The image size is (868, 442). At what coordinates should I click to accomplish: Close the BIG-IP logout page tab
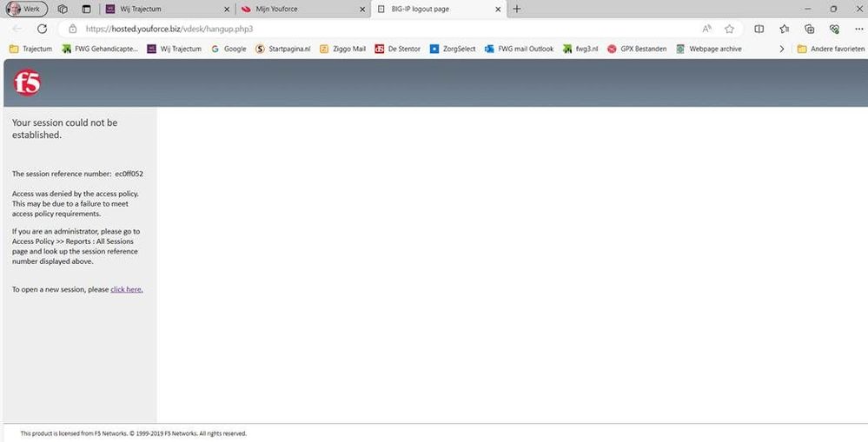[x=498, y=9]
